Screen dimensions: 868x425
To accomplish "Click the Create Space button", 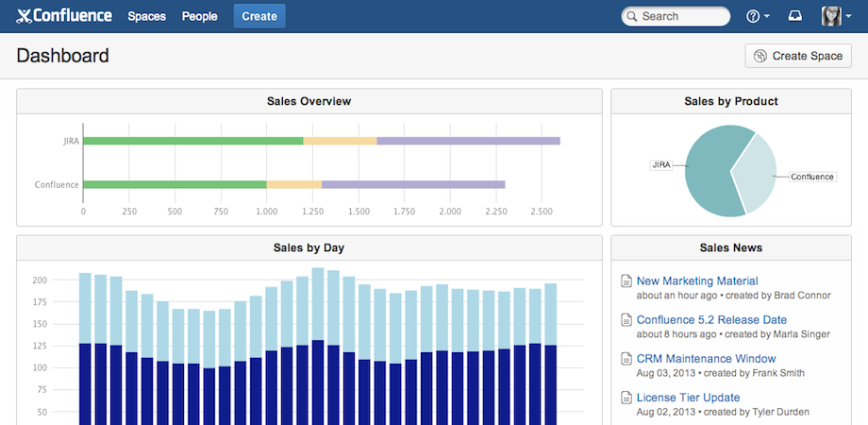I will point(798,56).
